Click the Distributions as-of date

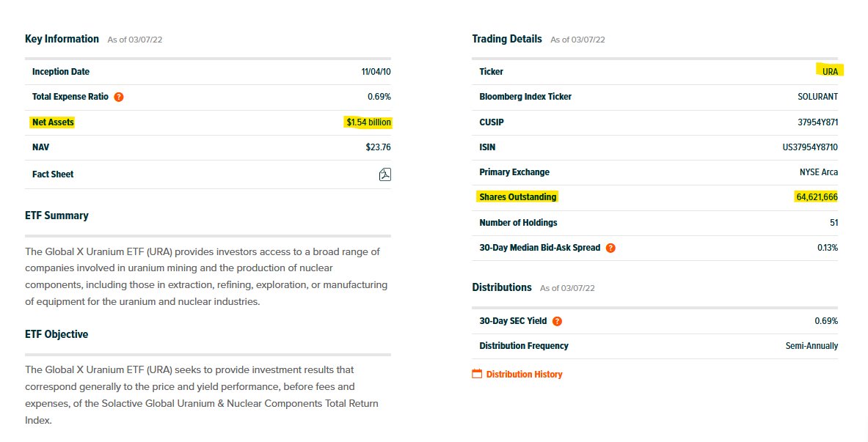pyautogui.click(x=567, y=287)
